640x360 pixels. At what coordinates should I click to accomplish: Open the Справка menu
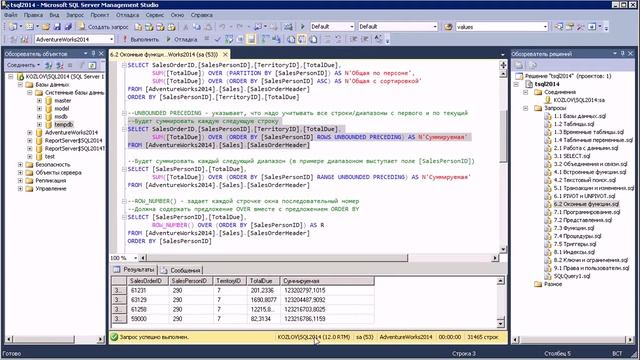tap(202, 15)
